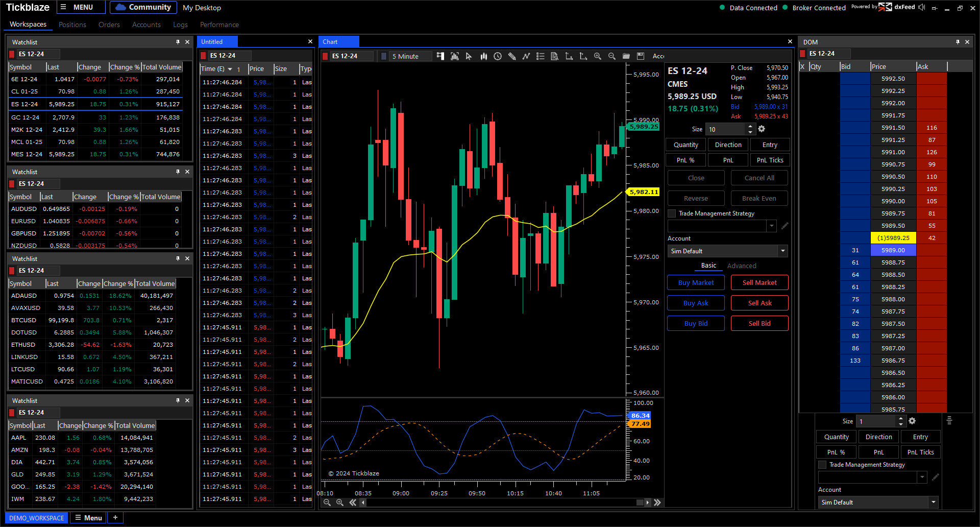Open the candlestick chart style icon
The image size is (980, 527).
483,56
